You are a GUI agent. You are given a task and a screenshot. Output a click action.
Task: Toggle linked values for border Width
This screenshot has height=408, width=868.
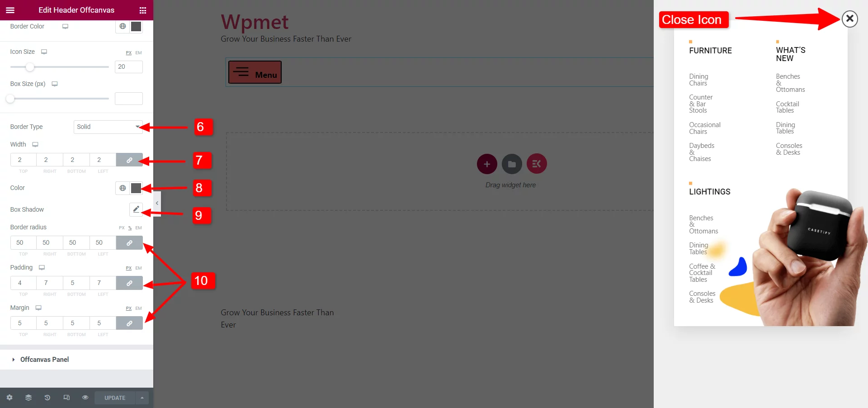click(129, 160)
